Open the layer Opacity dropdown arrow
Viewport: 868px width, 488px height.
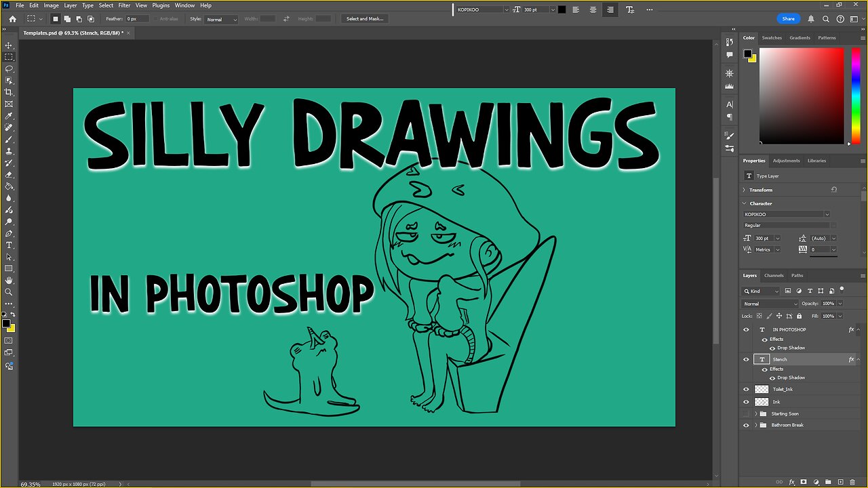pyautogui.click(x=840, y=304)
